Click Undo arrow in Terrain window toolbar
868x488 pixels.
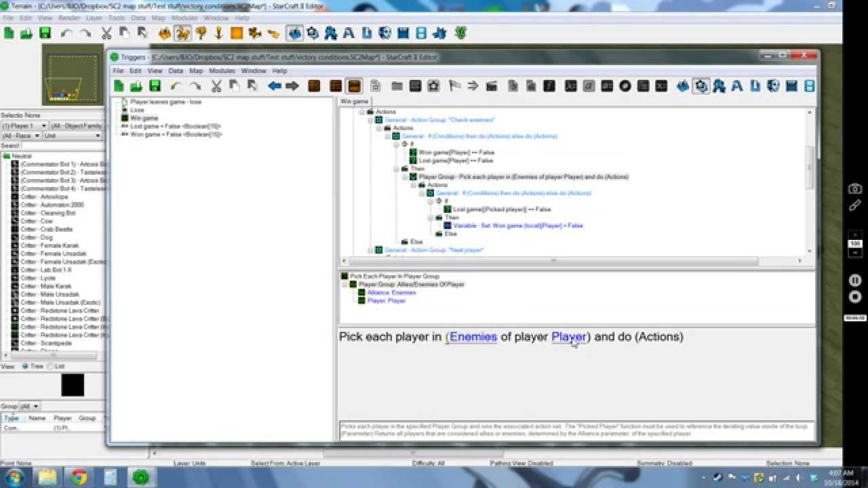pyautogui.click(x=67, y=33)
